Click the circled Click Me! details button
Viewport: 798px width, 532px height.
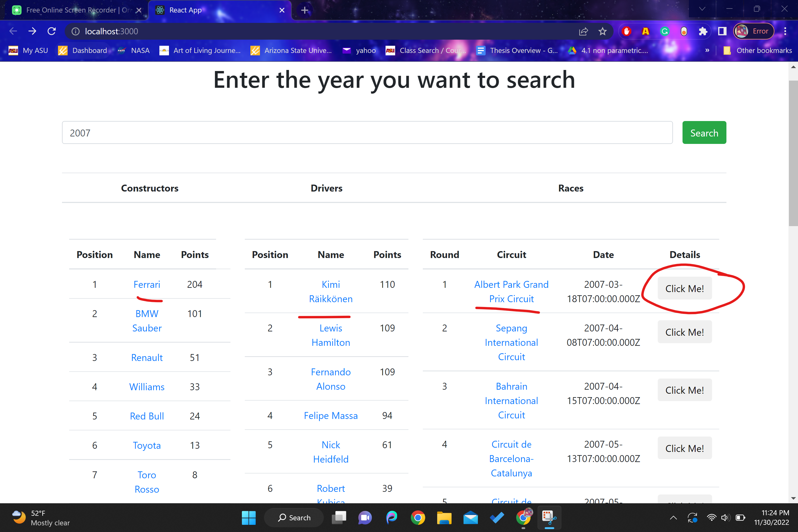tap(684, 288)
